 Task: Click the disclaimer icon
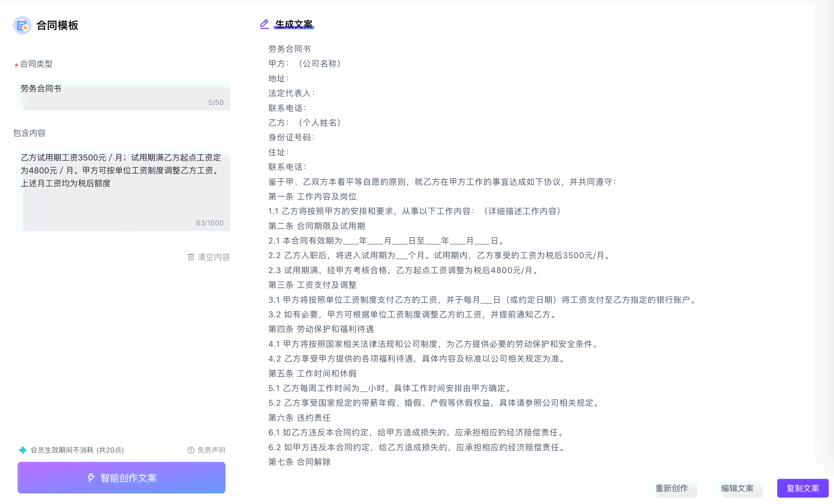(x=189, y=450)
